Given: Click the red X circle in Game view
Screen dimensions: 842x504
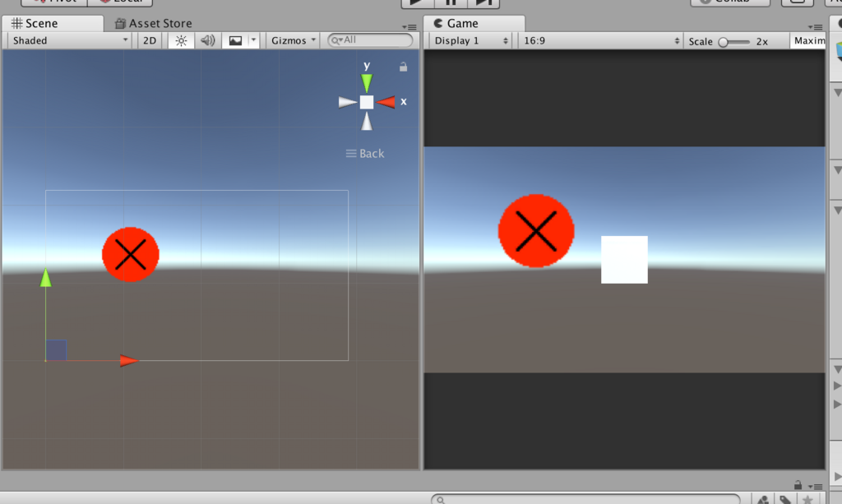Looking at the screenshot, I should 536,231.
